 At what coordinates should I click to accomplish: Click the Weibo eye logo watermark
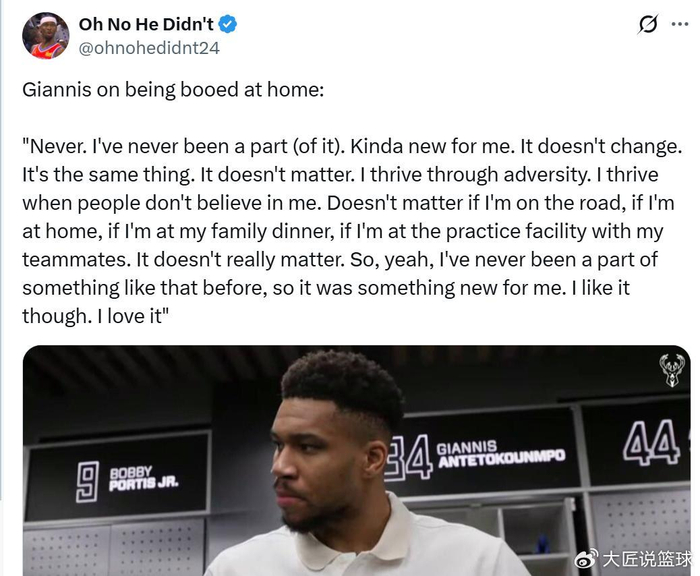592,556
